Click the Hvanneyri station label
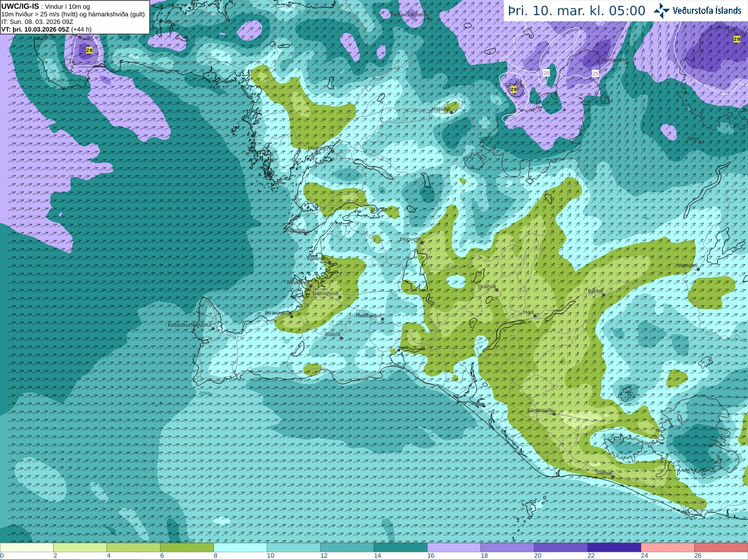Image resolution: width=748 pixels, height=560 pixels. pos(320,148)
